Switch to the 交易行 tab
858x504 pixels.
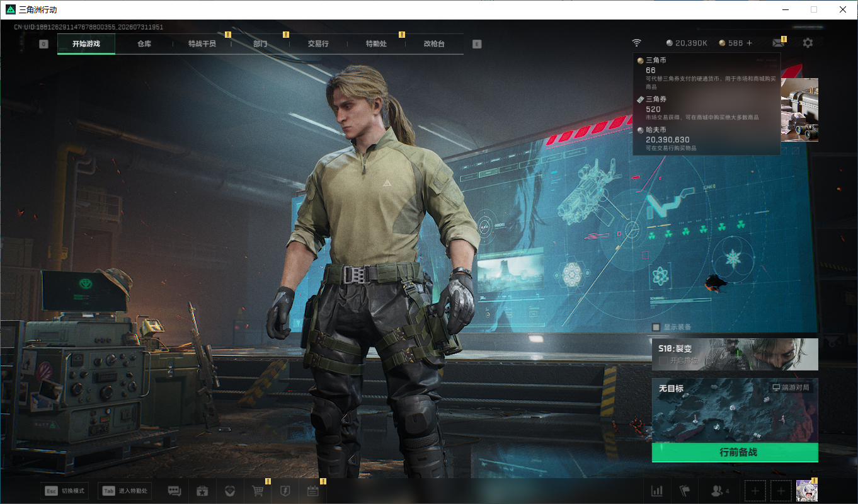[318, 44]
